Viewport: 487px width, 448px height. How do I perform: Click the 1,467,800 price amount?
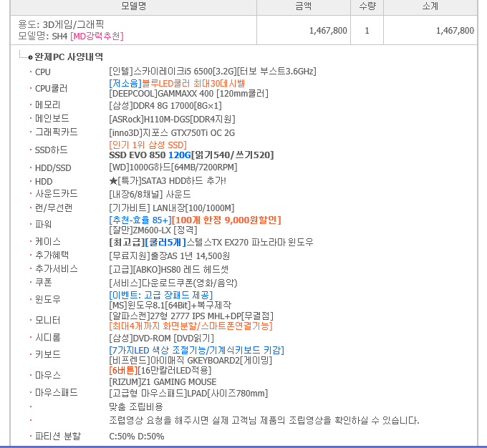(328, 31)
